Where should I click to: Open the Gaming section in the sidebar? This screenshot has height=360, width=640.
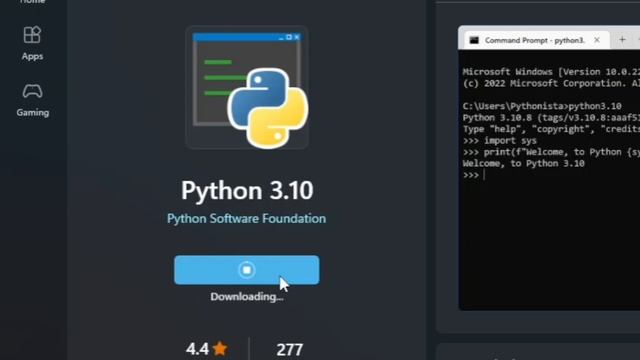tap(32, 100)
